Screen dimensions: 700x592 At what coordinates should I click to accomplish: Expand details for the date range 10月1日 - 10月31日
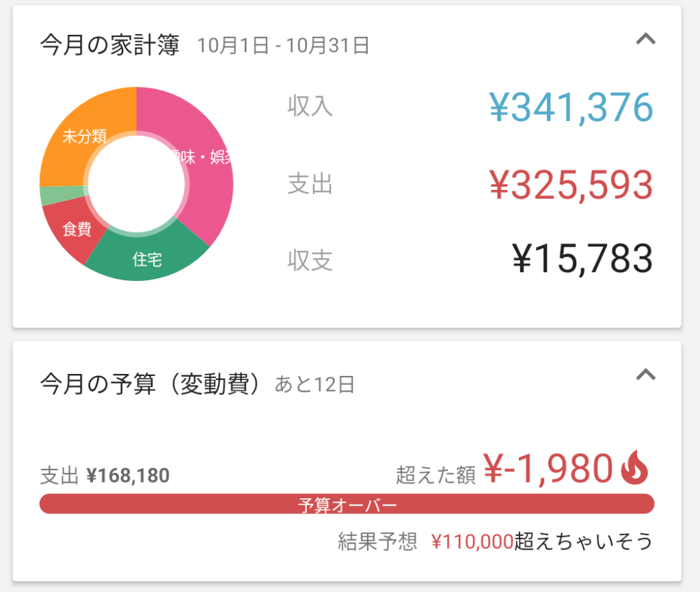[282, 45]
